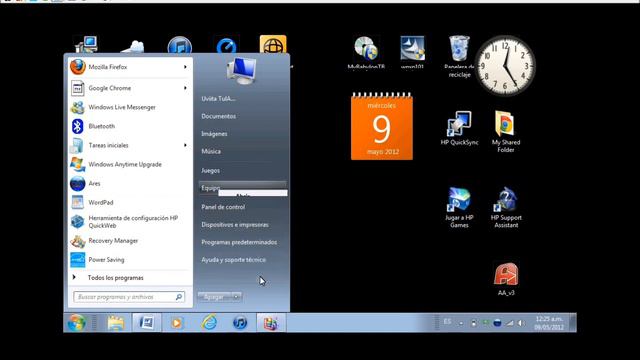Click the Apagar button
Viewport: 640px width, 360px height.
[x=215, y=297]
